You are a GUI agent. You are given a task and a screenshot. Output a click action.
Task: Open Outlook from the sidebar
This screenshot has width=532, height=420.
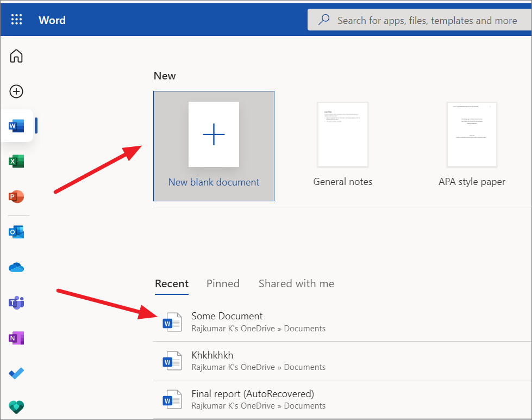click(16, 231)
